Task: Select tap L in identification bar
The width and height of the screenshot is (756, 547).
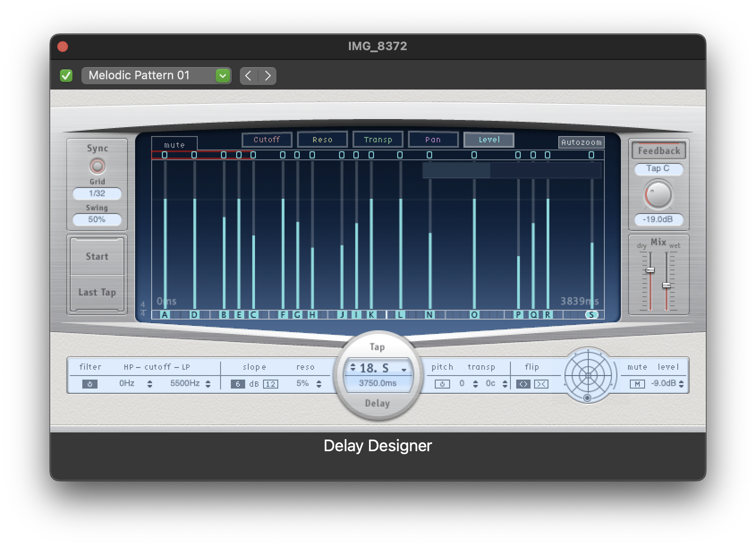Action: tap(400, 315)
